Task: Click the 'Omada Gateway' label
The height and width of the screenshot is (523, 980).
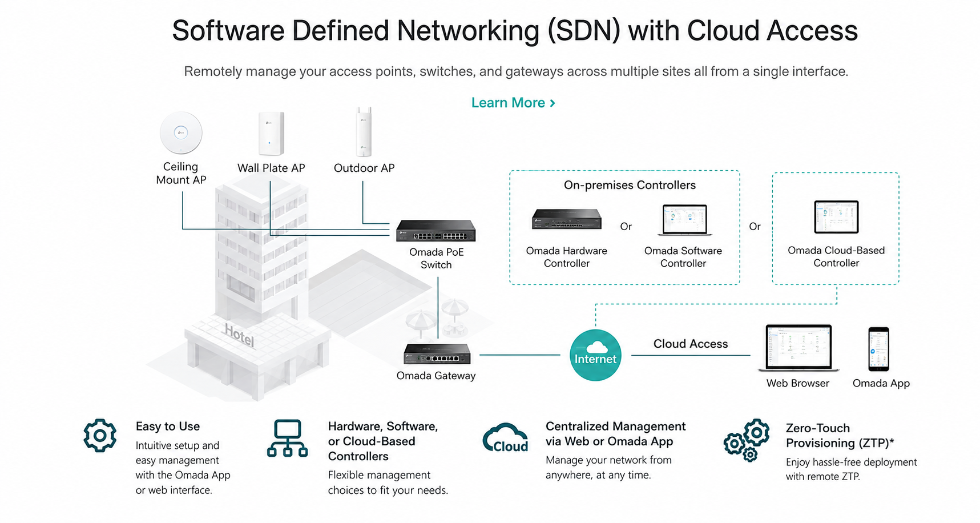Action: [436, 376]
